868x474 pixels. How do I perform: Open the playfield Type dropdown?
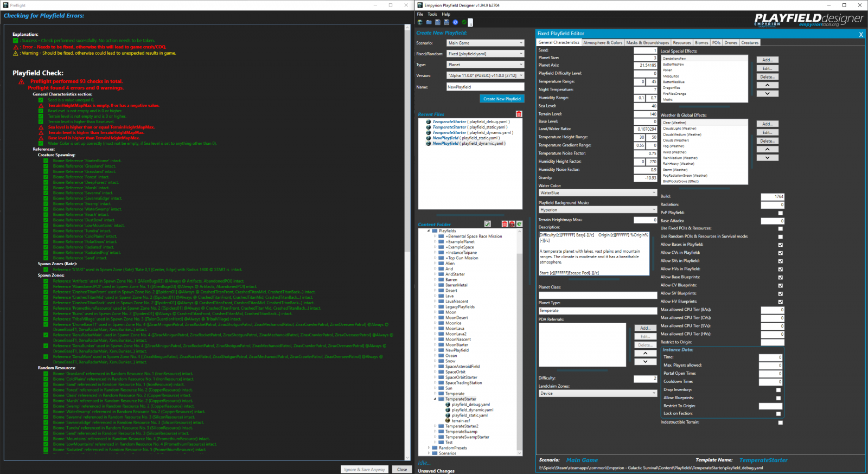click(x=486, y=65)
